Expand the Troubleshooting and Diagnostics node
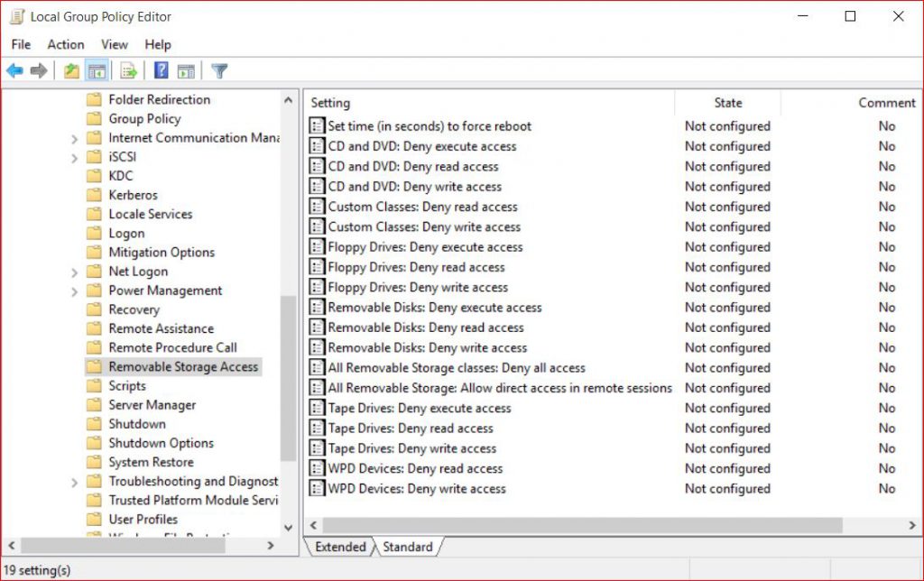The width and height of the screenshot is (924, 581). 74,481
